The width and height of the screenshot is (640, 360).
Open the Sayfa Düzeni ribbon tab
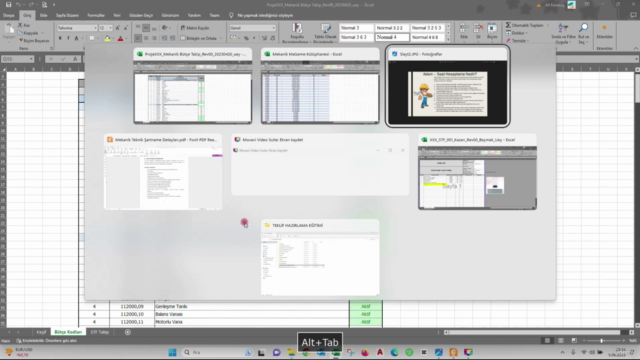[x=67, y=16]
